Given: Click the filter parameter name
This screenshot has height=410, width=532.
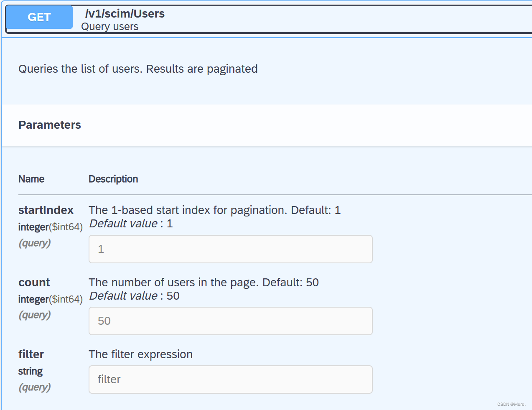Looking at the screenshot, I should [31, 354].
